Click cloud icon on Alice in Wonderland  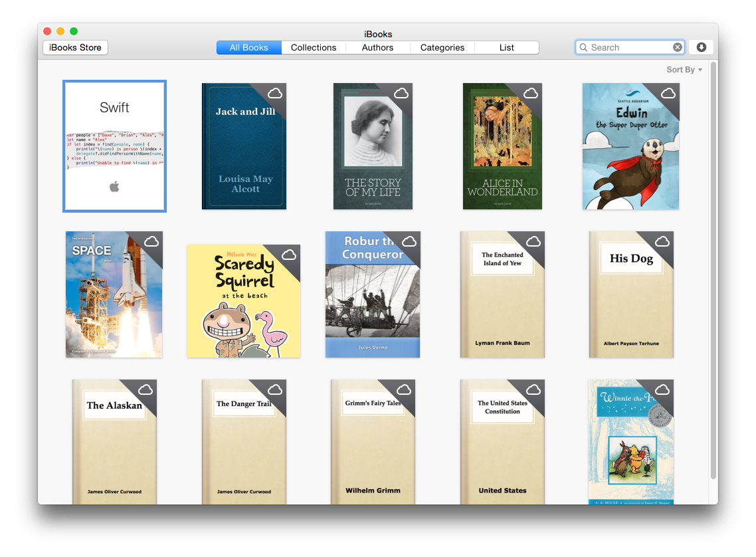coord(531,94)
